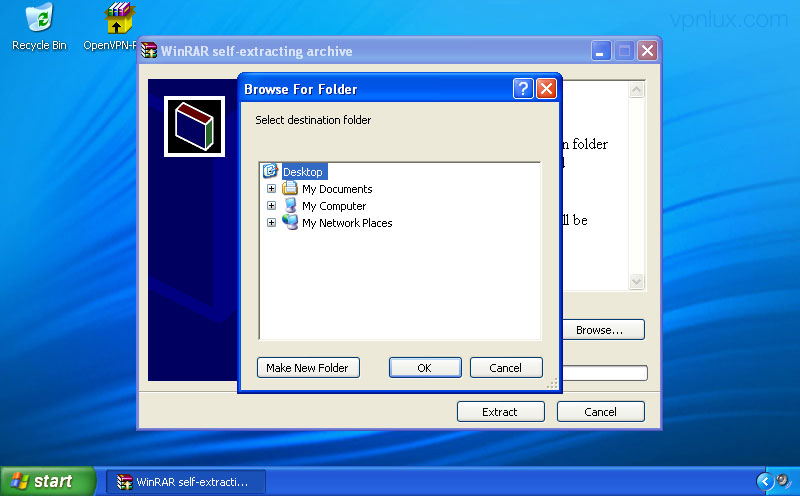This screenshot has height=496, width=800.
Task: Click scroll up arrow in WinRAR text pane
Action: tap(636, 90)
